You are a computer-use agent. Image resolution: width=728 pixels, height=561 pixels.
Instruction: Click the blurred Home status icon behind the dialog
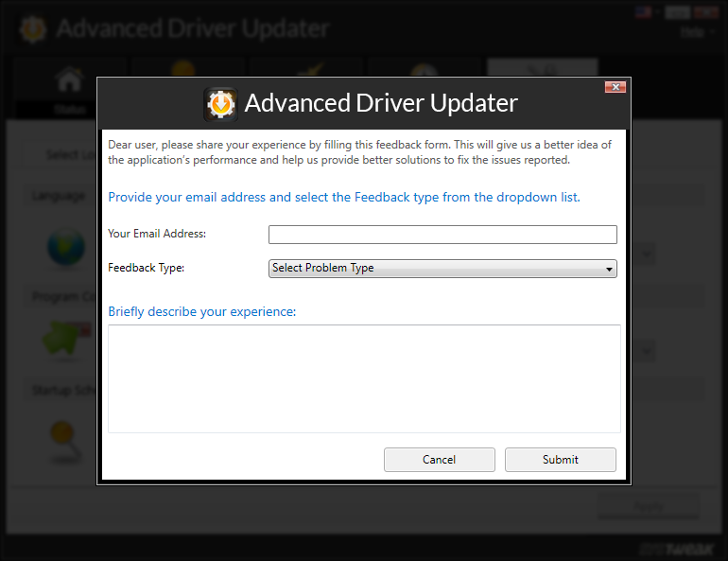70,79
